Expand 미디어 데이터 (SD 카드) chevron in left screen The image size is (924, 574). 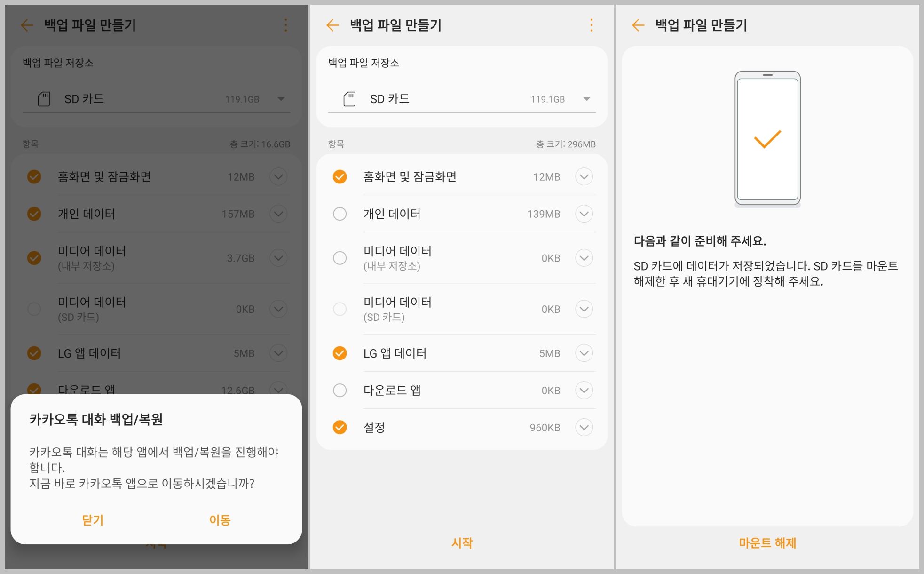coord(278,309)
